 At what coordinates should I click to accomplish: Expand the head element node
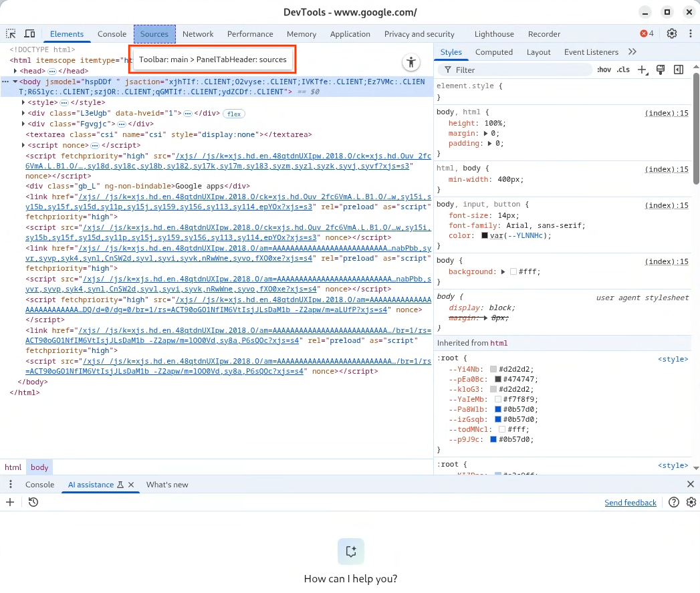coord(15,71)
